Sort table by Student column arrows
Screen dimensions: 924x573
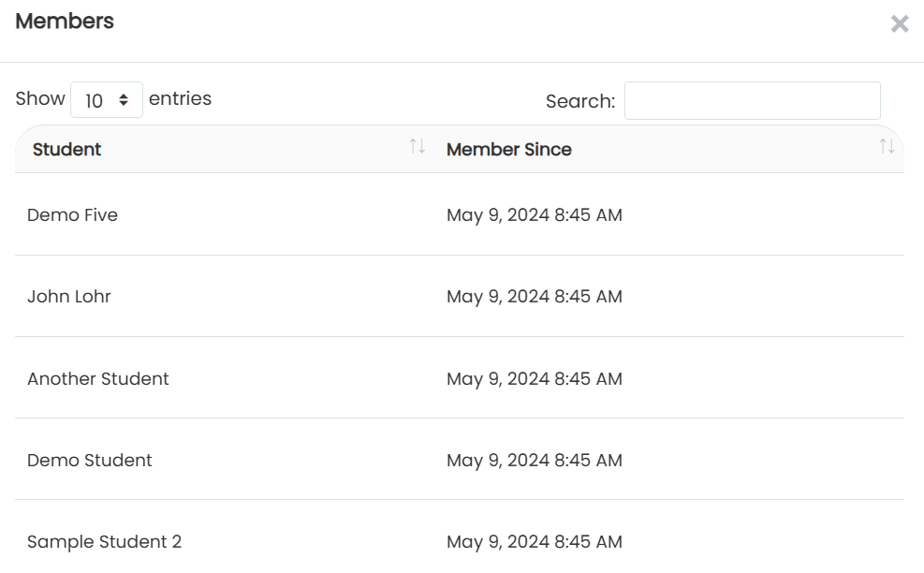(x=418, y=146)
